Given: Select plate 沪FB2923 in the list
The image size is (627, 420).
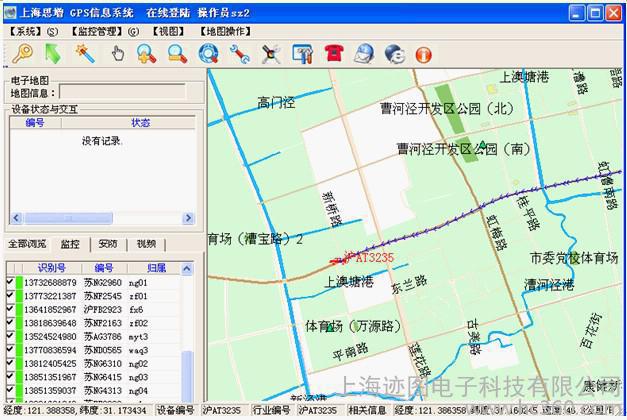Looking at the screenshot, I should tap(103, 309).
